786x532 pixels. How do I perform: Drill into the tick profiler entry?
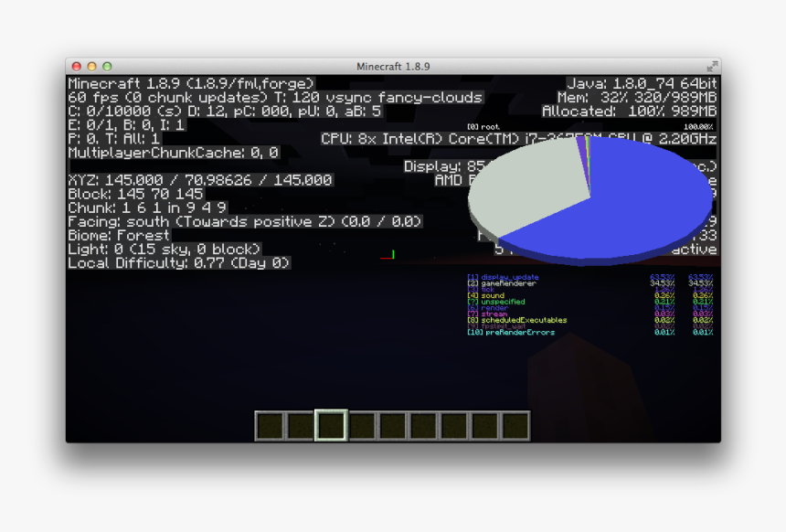(487, 289)
